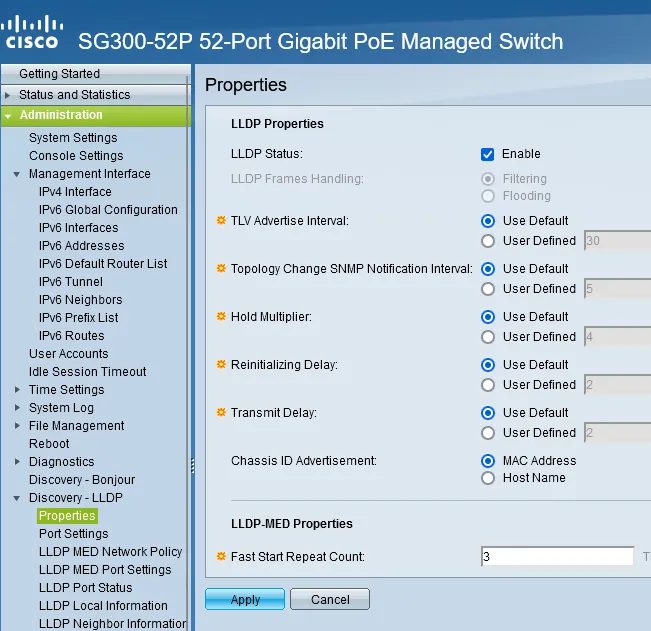Select MAC Address for Chassis ID Advertisement
651x631 pixels.
[488, 461]
